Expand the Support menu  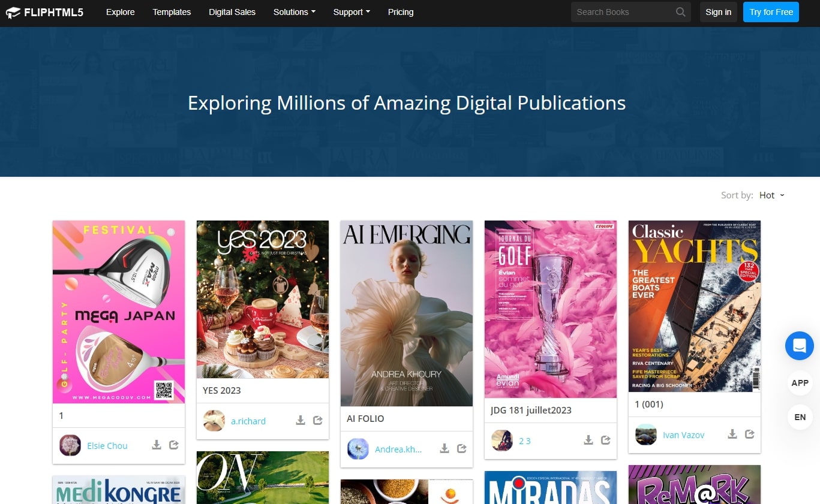pos(352,12)
